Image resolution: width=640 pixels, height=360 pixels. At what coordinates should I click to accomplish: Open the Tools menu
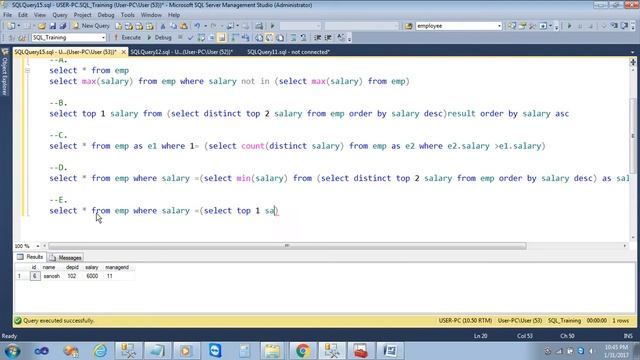point(127,15)
